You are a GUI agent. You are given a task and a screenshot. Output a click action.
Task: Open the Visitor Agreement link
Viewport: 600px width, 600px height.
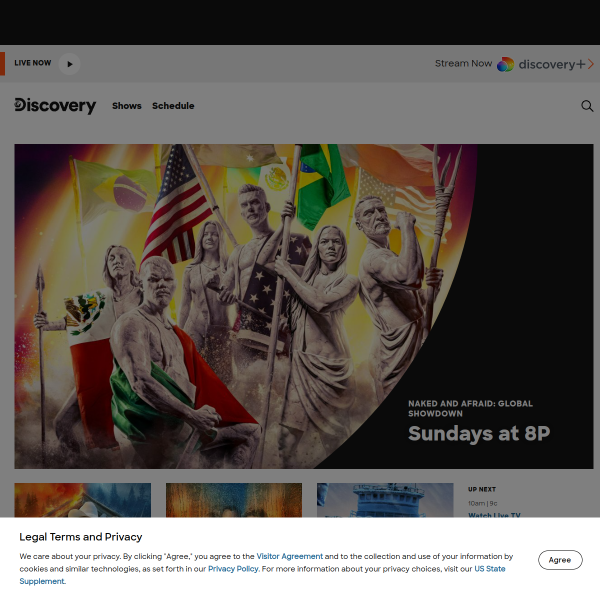(x=289, y=556)
